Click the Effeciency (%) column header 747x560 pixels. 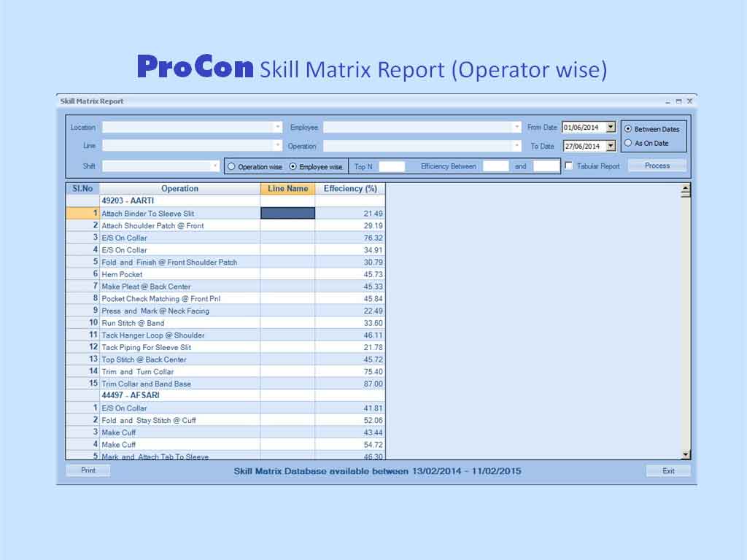(x=350, y=189)
